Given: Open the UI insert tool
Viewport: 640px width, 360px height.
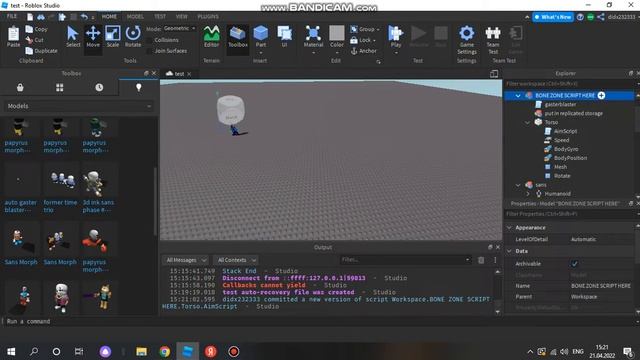Looking at the screenshot, I should tap(284, 37).
